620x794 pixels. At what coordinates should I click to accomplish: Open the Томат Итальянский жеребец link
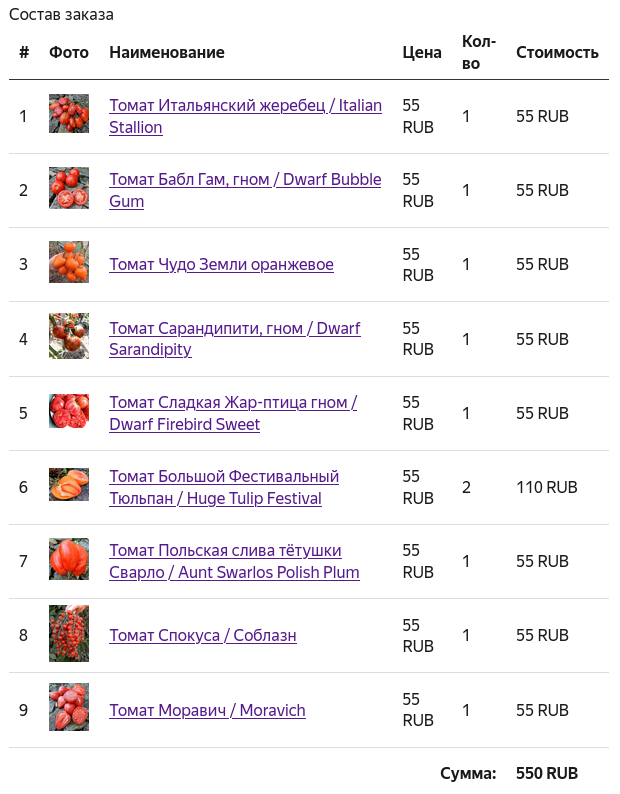245,106
